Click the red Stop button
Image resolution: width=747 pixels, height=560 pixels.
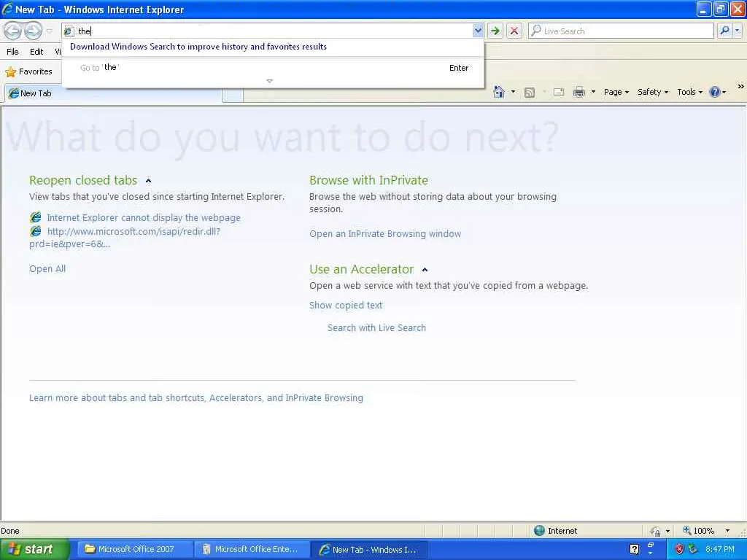pos(514,31)
